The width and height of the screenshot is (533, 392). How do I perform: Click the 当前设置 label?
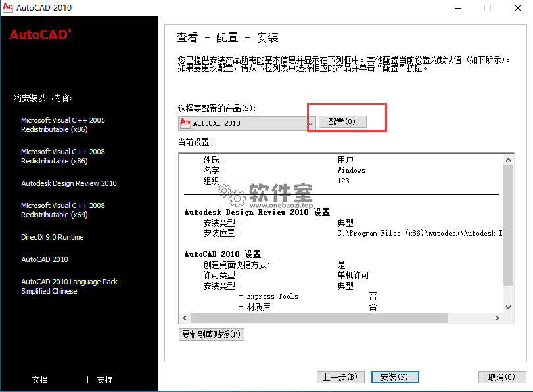[x=195, y=142]
